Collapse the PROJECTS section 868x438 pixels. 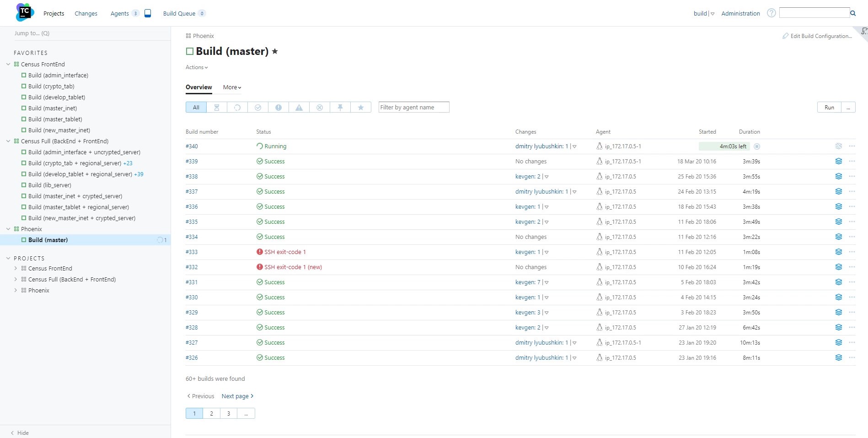(8, 258)
